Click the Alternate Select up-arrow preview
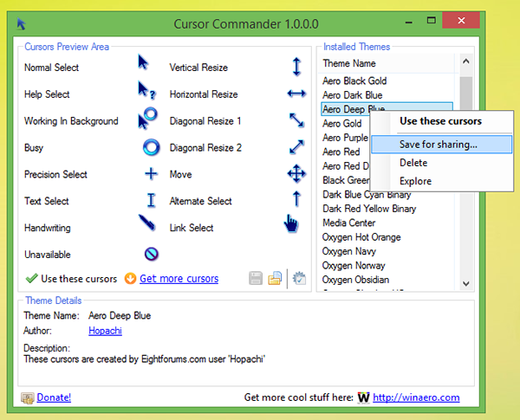The width and height of the screenshot is (520, 420). point(296,199)
